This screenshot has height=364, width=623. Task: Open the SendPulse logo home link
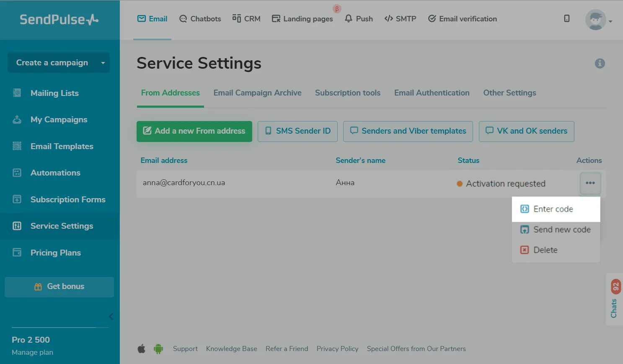point(59,19)
